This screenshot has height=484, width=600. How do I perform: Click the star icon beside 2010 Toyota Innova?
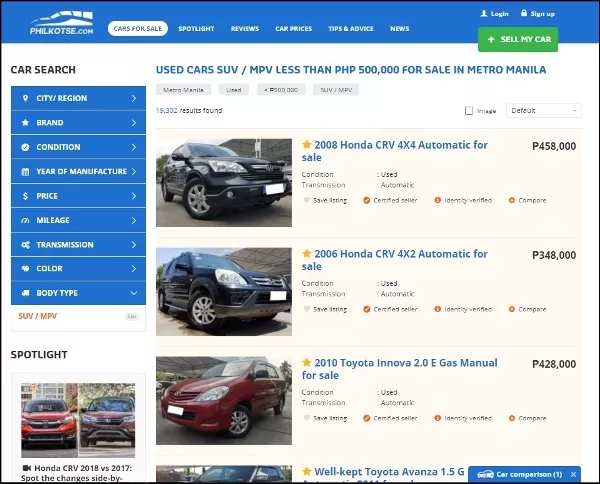point(307,362)
